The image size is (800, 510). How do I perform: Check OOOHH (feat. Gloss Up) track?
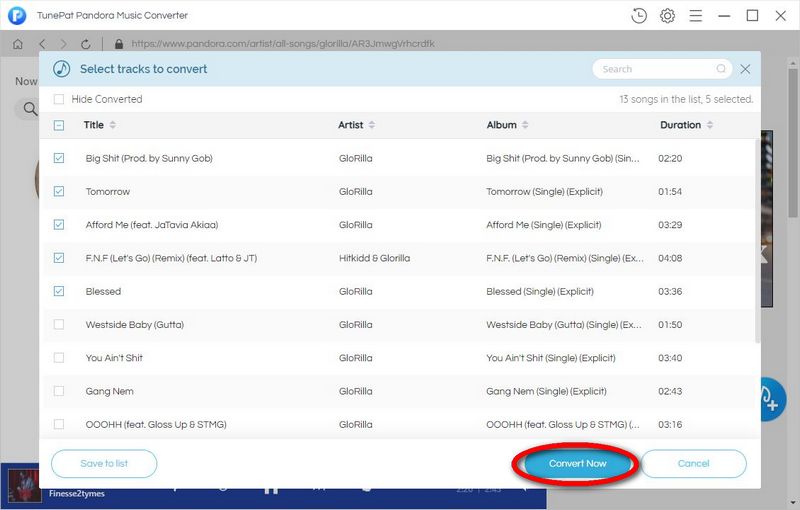(59, 424)
